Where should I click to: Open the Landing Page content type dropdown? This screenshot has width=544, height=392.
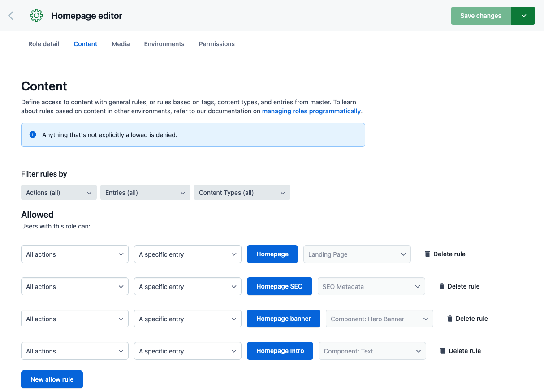[x=357, y=254]
